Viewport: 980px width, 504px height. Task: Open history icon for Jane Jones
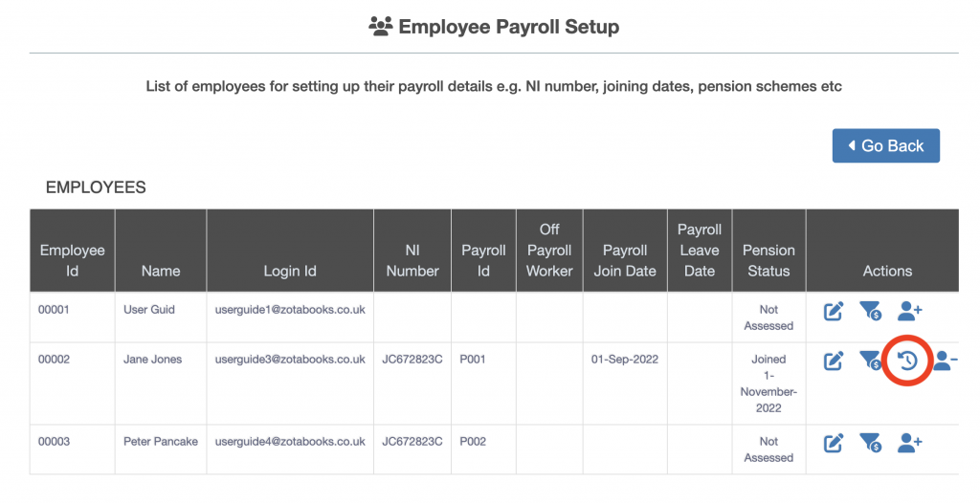tap(907, 362)
